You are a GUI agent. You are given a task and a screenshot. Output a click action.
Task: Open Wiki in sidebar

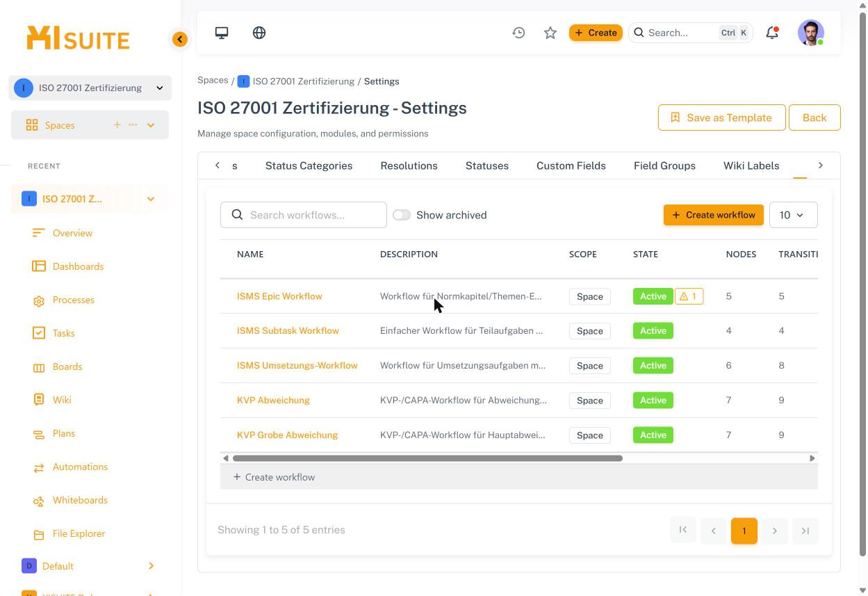coord(62,400)
